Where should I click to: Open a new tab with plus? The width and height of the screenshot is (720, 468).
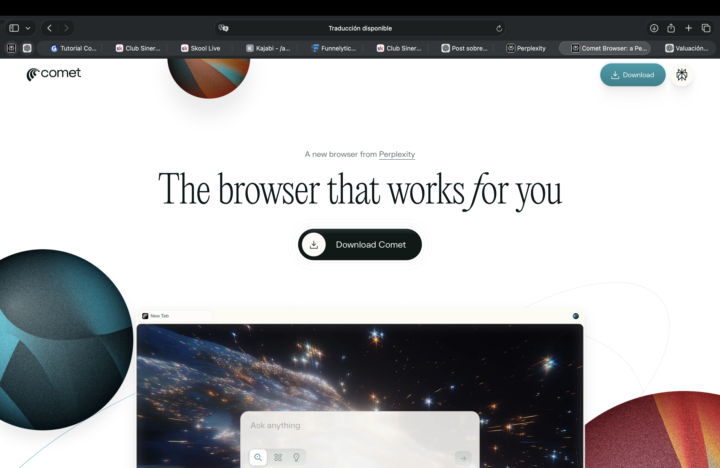click(x=688, y=28)
